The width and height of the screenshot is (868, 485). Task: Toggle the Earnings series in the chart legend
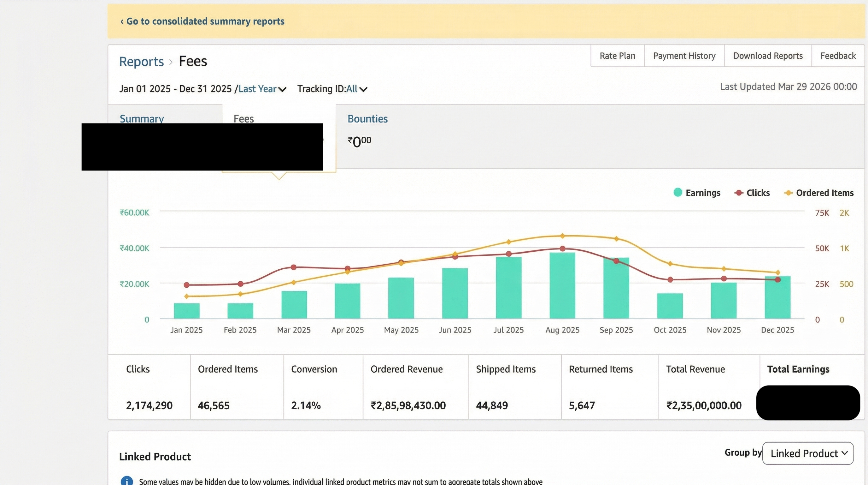tap(703, 193)
